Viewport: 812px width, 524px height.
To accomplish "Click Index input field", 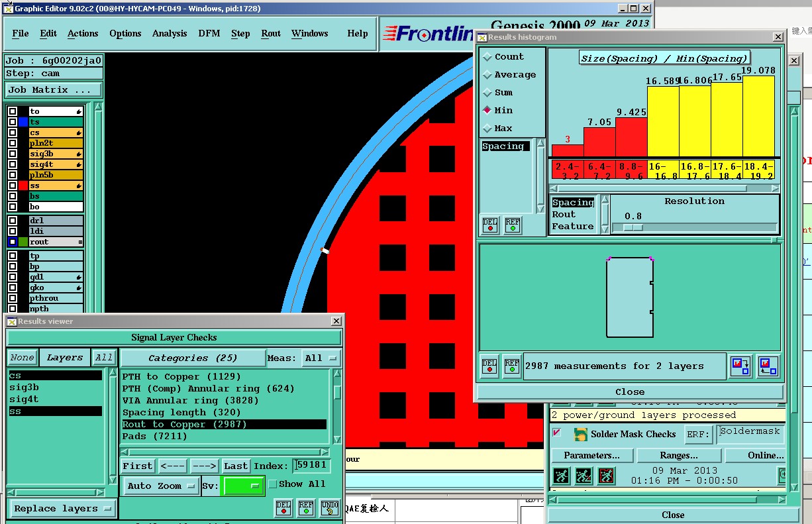I will pos(311,466).
